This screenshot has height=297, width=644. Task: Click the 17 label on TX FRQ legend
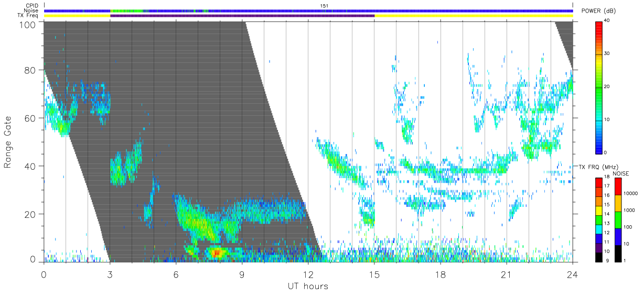607,186
